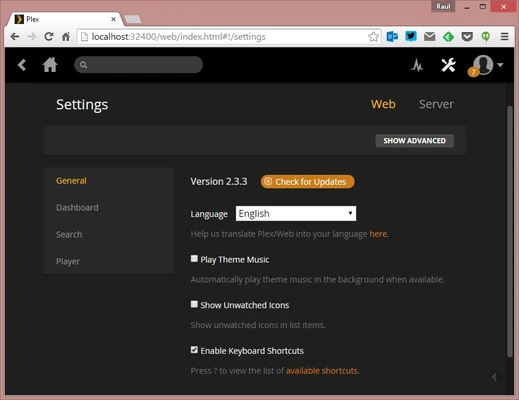This screenshot has width=519, height=400.
Task: Select General in settings sidebar
Action: pyautogui.click(x=109, y=181)
